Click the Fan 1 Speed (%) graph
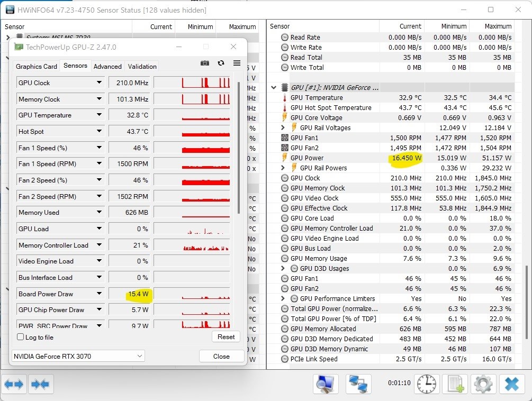532x401 pixels. click(x=192, y=148)
